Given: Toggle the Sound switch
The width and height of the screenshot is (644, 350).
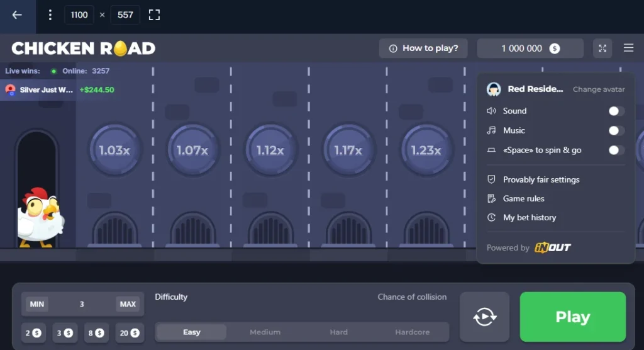Looking at the screenshot, I should [616, 111].
